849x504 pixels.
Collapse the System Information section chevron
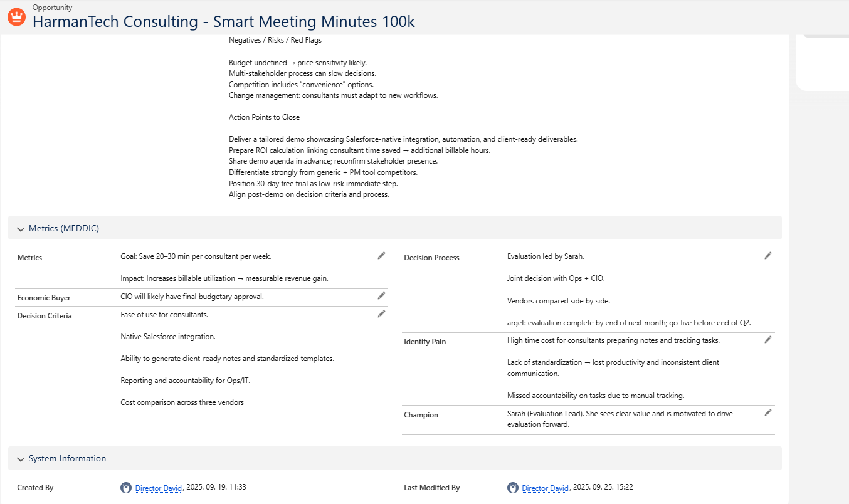(x=21, y=459)
